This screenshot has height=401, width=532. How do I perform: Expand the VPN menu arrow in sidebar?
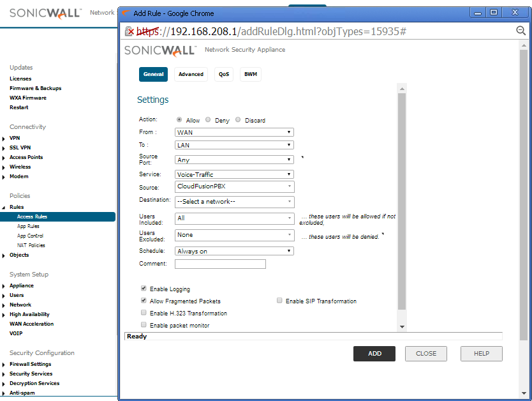click(x=4, y=138)
